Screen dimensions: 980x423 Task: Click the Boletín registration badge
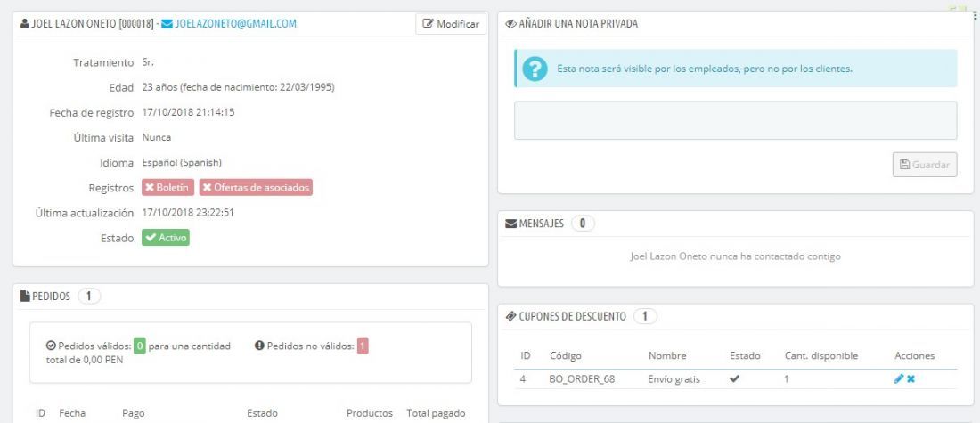click(167, 187)
